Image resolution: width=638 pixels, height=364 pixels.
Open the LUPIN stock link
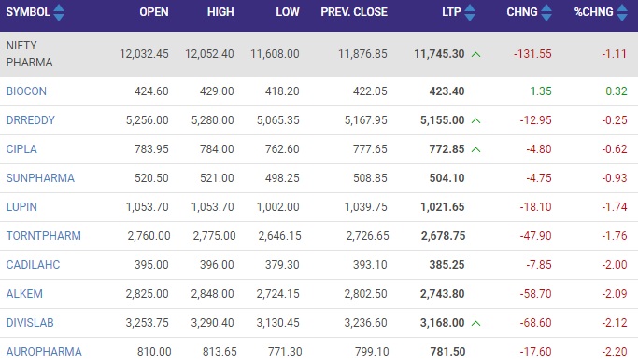[21, 206]
